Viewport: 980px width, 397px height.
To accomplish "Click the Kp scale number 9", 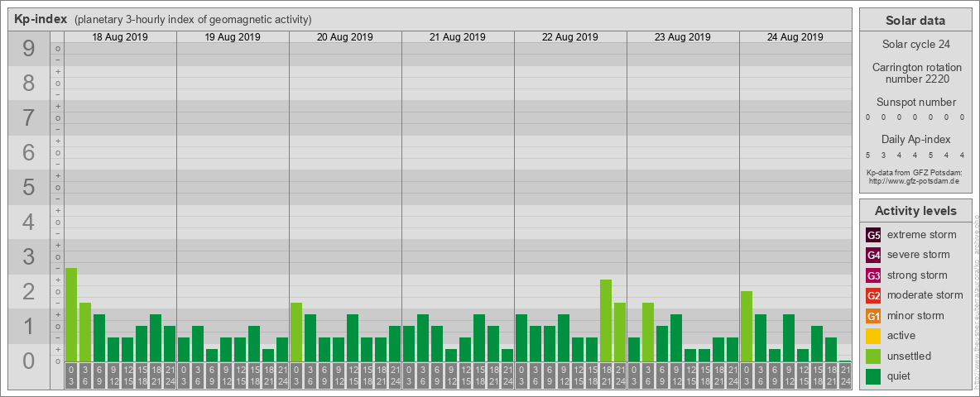I will pyautogui.click(x=28, y=49).
